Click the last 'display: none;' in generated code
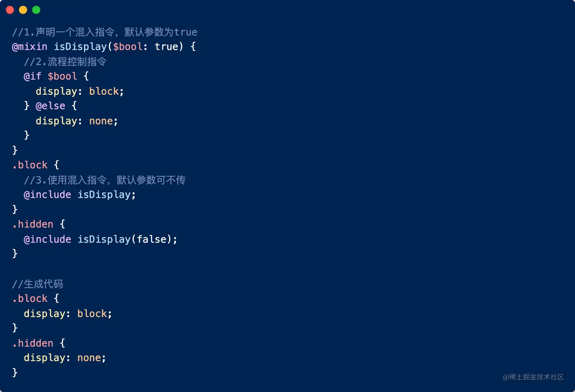 click(x=65, y=358)
